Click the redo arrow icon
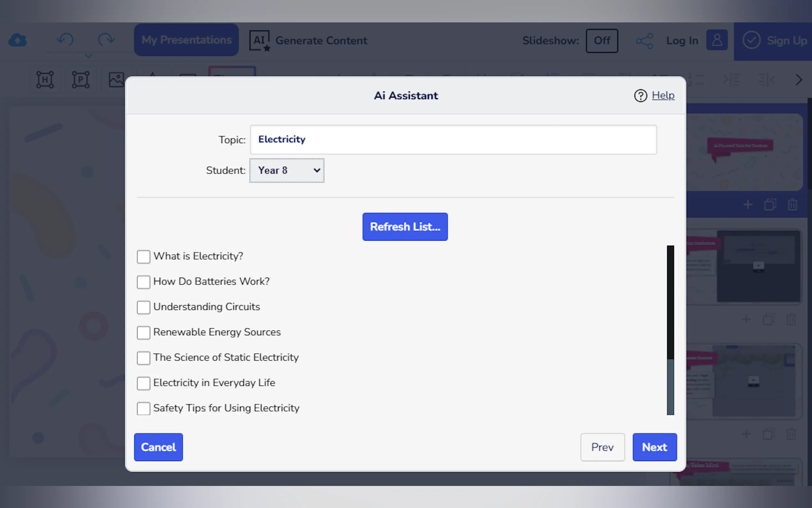The width and height of the screenshot is (812, 508). point(106,40)
